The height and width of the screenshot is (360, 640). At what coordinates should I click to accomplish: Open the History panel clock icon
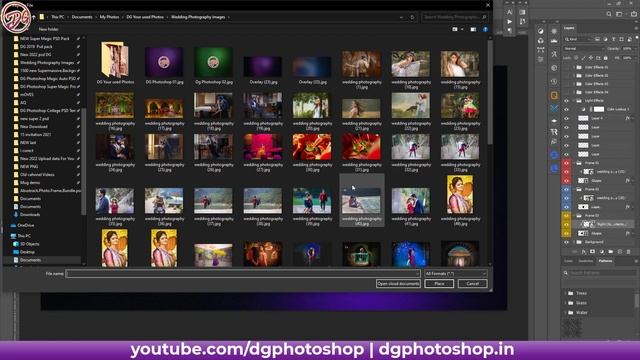coord(554,81)
